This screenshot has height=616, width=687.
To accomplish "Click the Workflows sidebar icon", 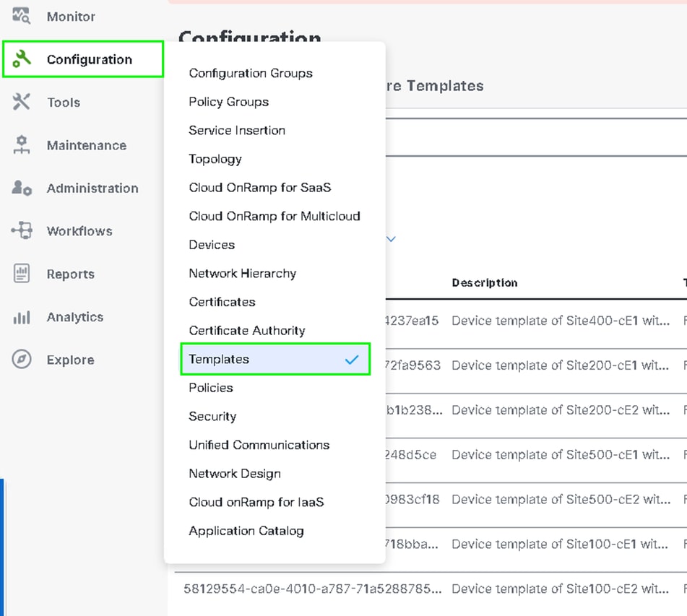I will click(22, 230).
